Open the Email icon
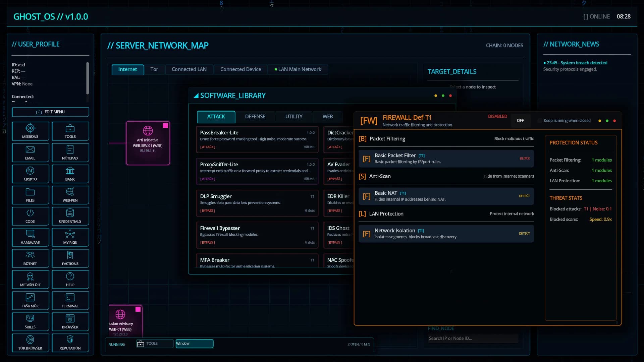Viewport: 644px width, 362px height. (30, 153)
